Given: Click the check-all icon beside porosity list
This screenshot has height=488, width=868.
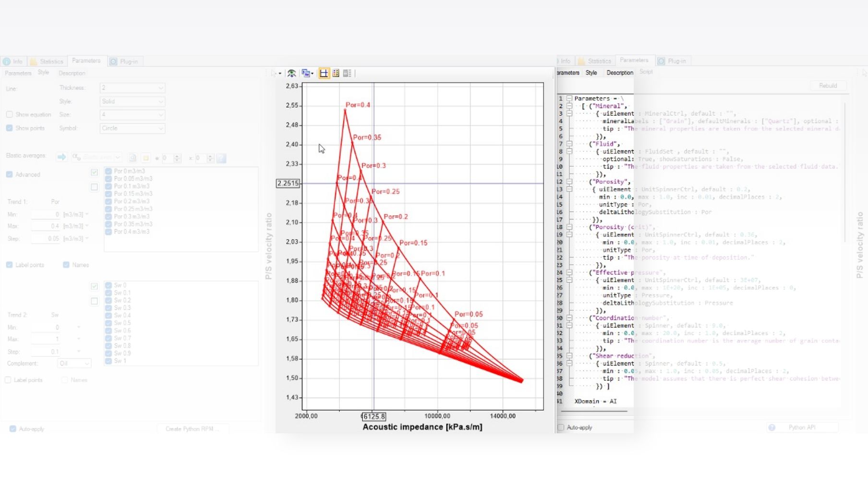Looking at the screenshot, I should (x=94, y=172).
